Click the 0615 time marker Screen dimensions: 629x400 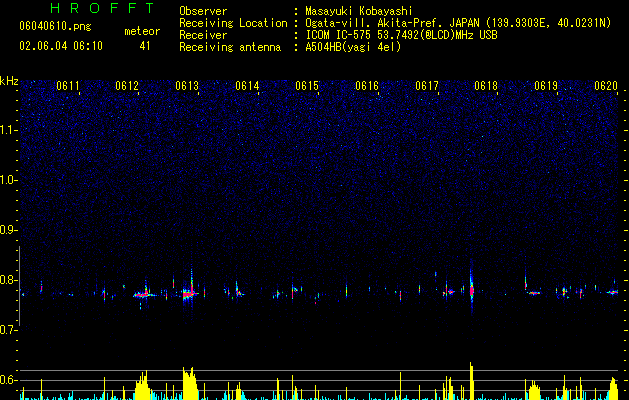coord(307,86)
